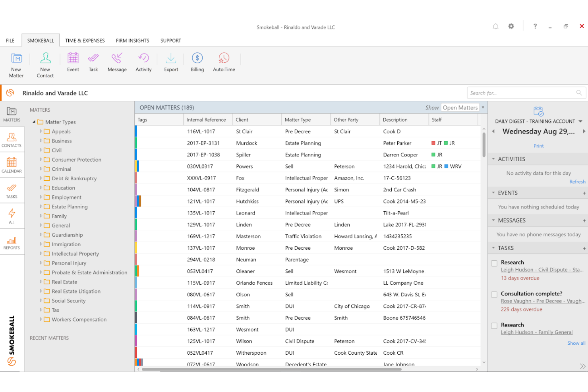Open the Contacts sidebar section
588x392 pixels.
pyautogui.click(x=12, y=140)
